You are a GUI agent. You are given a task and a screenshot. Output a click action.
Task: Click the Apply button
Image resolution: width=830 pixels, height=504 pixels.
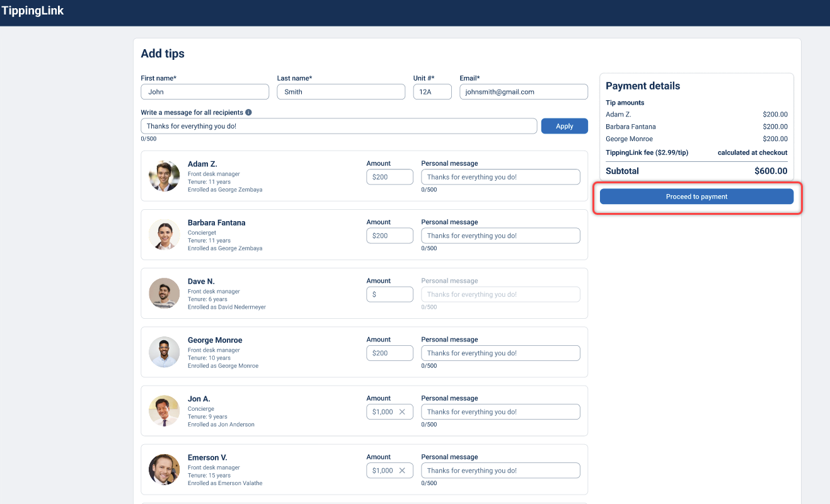click(x=565, y=126)
